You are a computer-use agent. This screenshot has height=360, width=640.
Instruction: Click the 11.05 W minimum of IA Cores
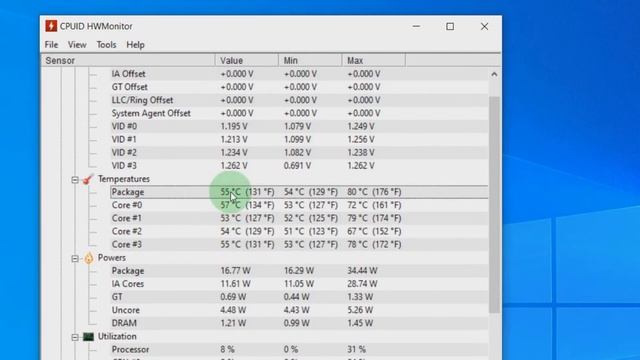(x=299, y=284)
